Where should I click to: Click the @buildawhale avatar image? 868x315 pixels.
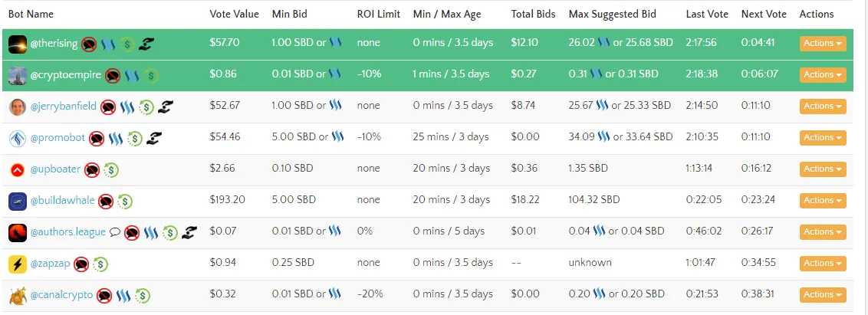[x=18, y=202]
